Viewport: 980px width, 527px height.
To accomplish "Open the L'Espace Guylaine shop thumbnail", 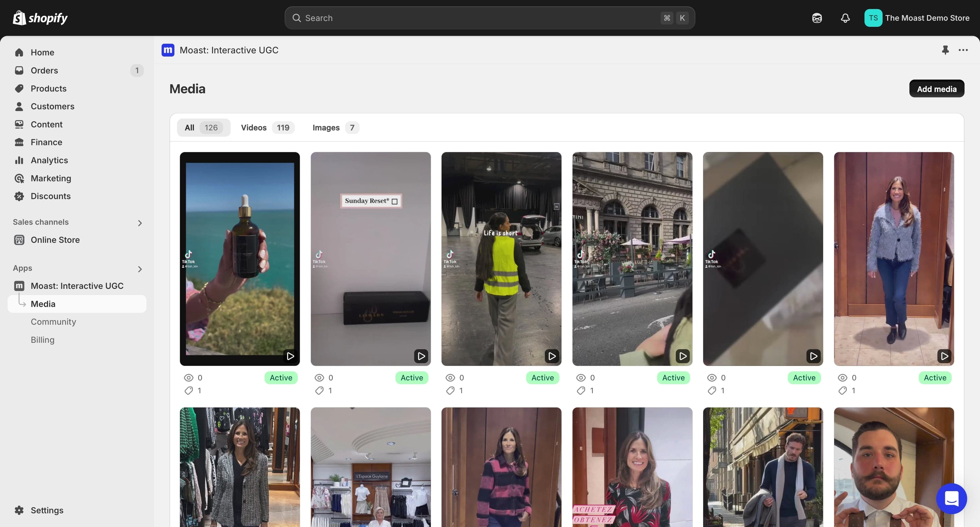I will [370, 467].
